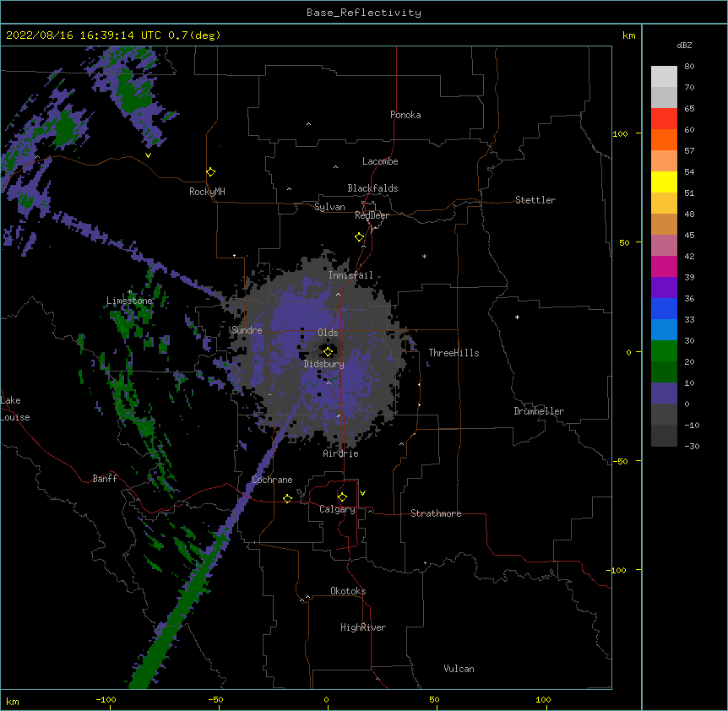The height and width of the screenshot is (711, 728).
Task: Click the dBZ legend heading
Action: (684, 46)
